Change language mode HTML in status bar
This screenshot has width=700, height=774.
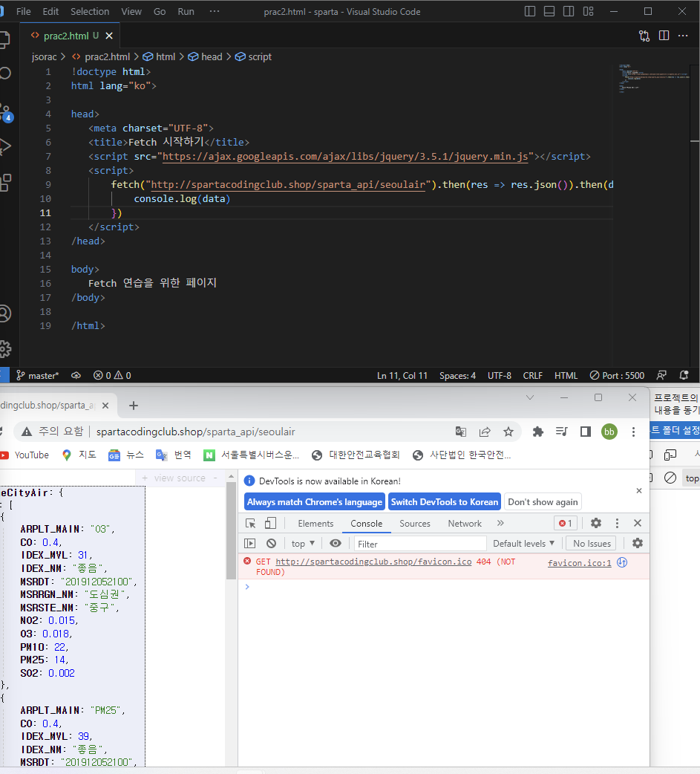(566, 376)
